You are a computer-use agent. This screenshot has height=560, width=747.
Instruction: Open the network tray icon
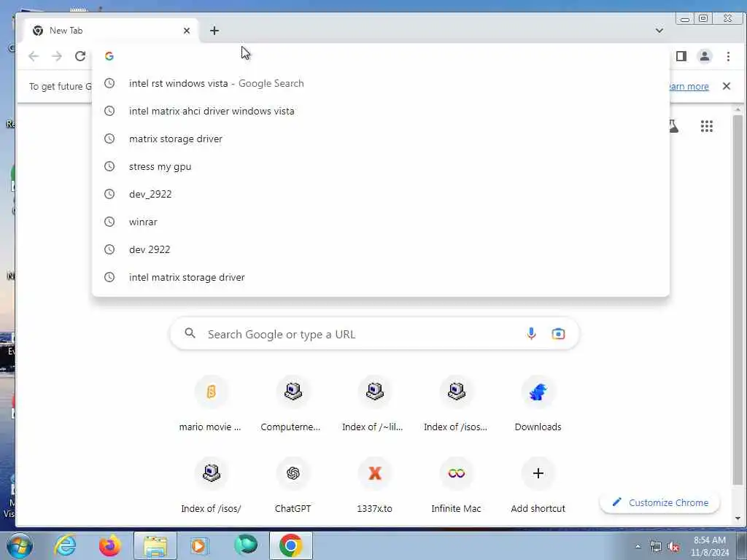pos(656,547)
